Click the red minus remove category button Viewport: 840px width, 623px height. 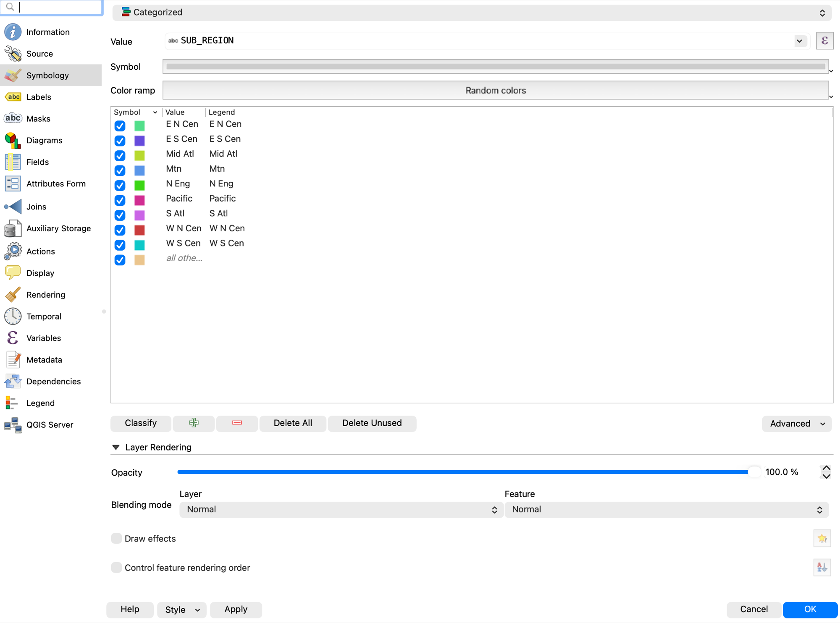[237, 423]
